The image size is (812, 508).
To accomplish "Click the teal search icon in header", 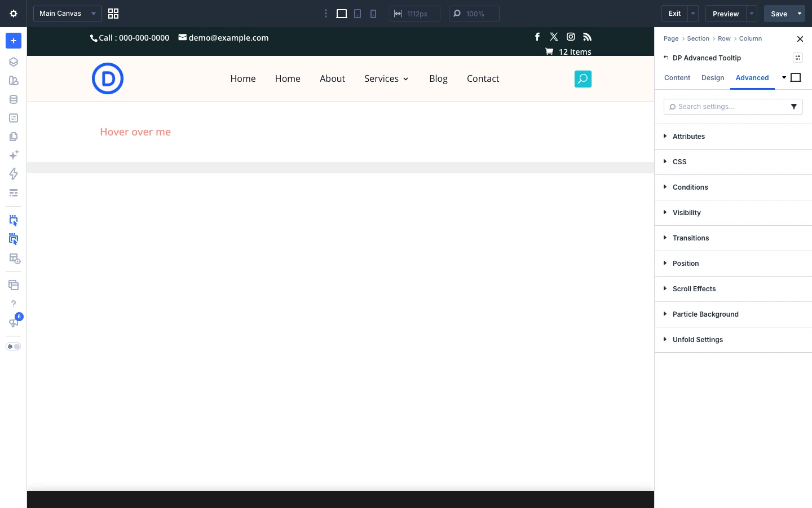I will (583, 79).
